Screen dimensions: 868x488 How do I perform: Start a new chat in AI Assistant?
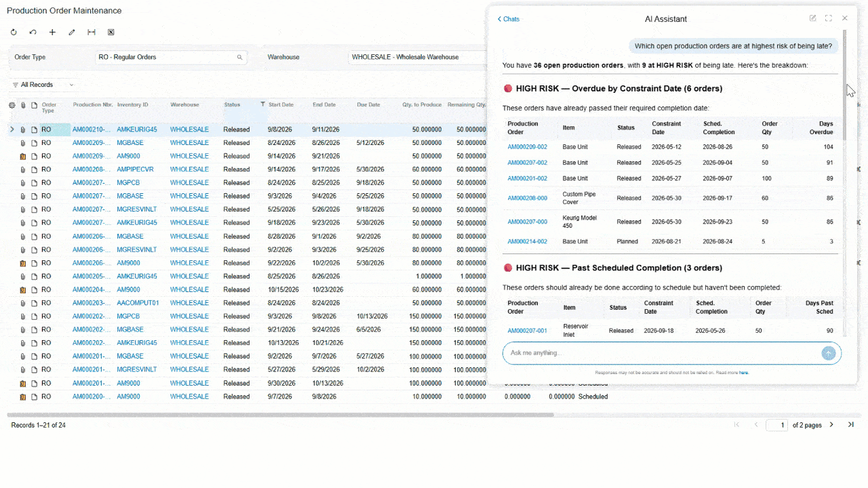812,18
